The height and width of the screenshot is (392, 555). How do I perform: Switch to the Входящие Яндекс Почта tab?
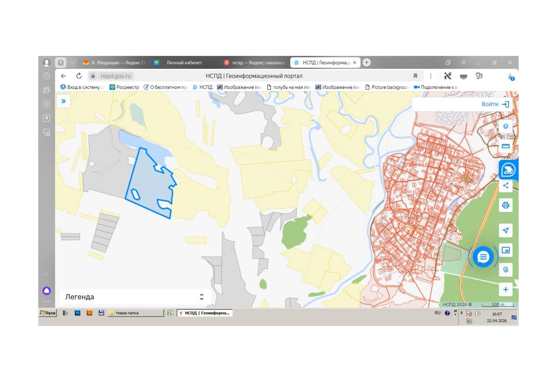115,62
